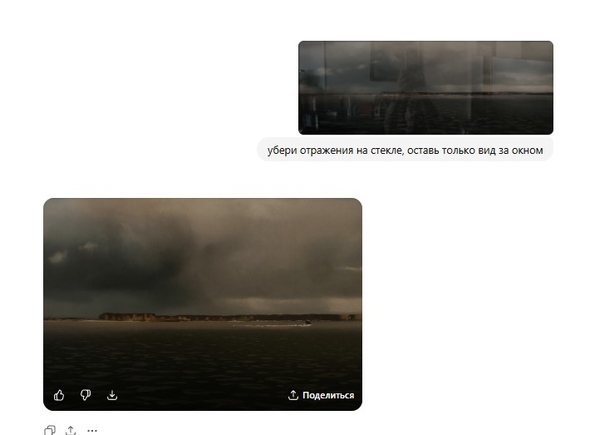Screen dimensions: 590x435
Task: Expand additional actions via ellipsis icon
Action: 92,430
